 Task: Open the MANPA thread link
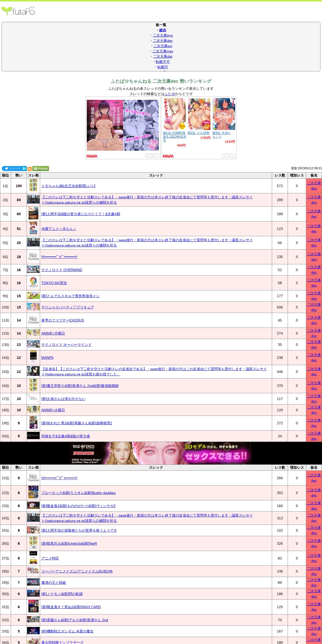tap(47, 358)
